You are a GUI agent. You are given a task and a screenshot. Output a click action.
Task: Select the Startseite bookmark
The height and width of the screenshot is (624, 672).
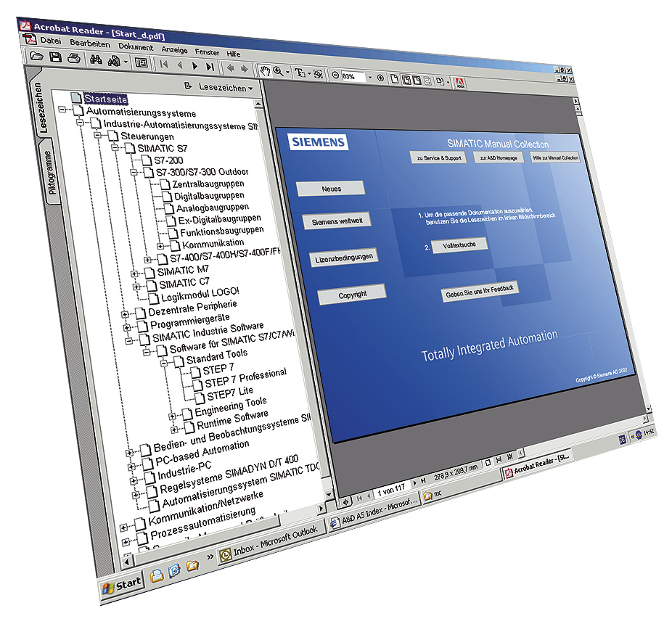[x=105, y=99]
